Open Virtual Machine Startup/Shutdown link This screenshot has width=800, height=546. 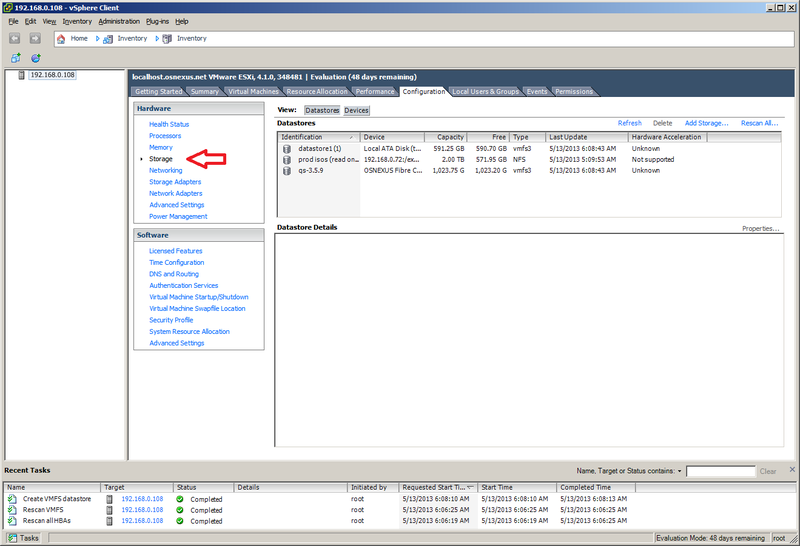tap(198, 297)
